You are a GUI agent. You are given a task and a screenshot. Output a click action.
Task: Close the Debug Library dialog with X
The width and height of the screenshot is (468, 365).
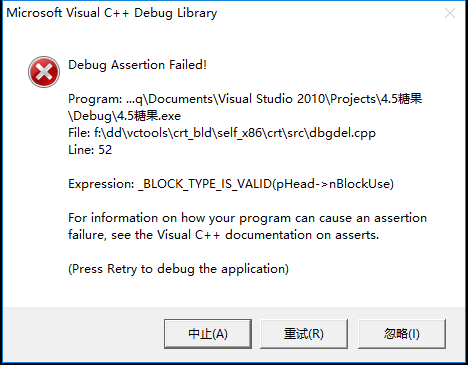tap(450, 13)
